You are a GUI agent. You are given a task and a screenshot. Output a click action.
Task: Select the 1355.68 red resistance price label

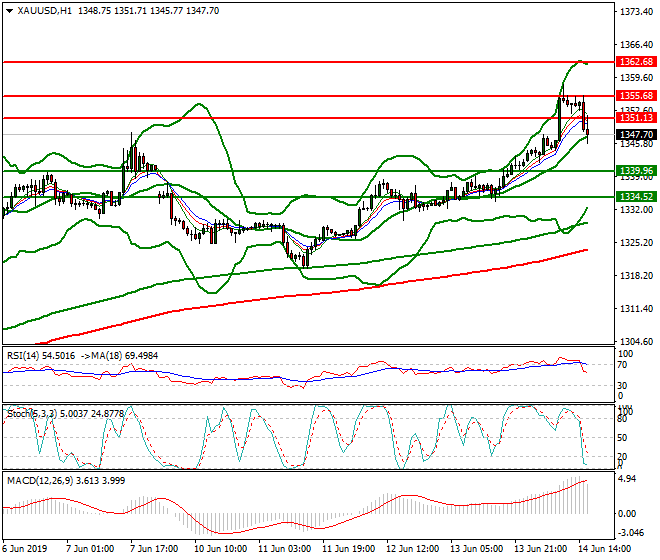pos(636,96)
